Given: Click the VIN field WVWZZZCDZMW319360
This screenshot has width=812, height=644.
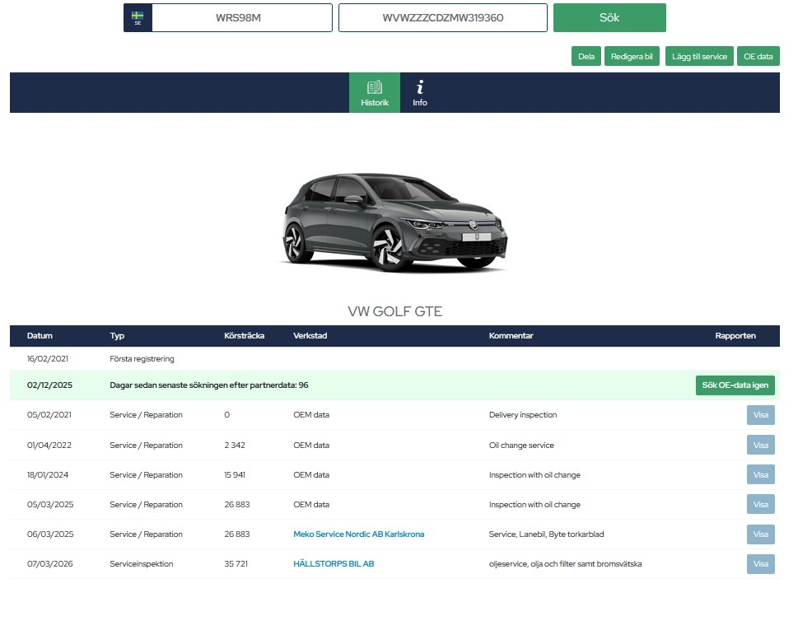Looking at the screenshot, I should coord(443,17).
